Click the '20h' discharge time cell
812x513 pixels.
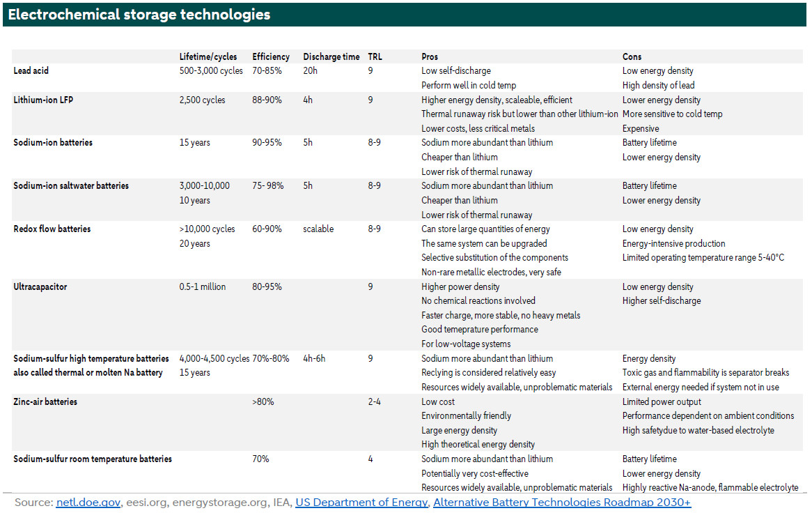click(310, 70)
